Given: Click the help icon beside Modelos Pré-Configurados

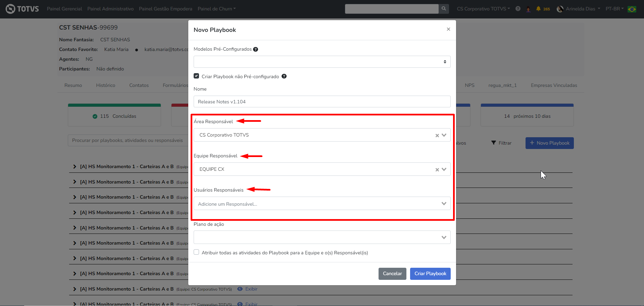Looking at the screenshot, I should tap(255, 49).
